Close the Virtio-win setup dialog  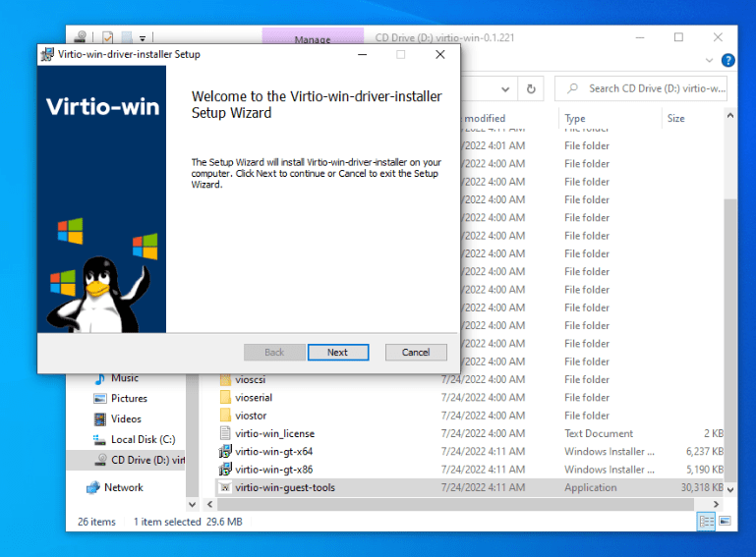coord(439,54)
